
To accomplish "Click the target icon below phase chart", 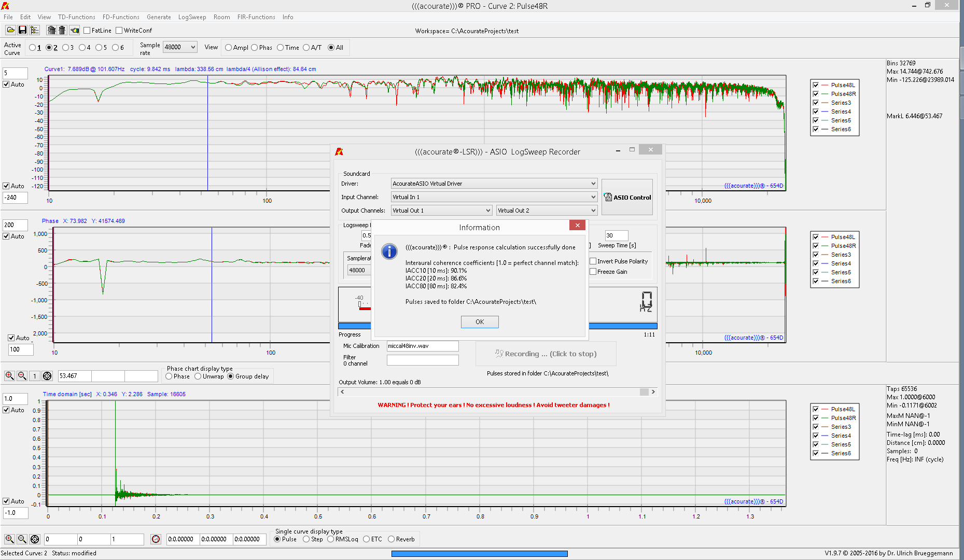I will [47, 376].
